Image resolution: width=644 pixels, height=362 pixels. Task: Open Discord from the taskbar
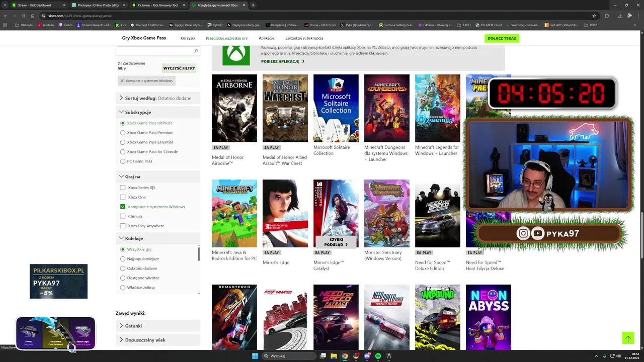[367, 356]
